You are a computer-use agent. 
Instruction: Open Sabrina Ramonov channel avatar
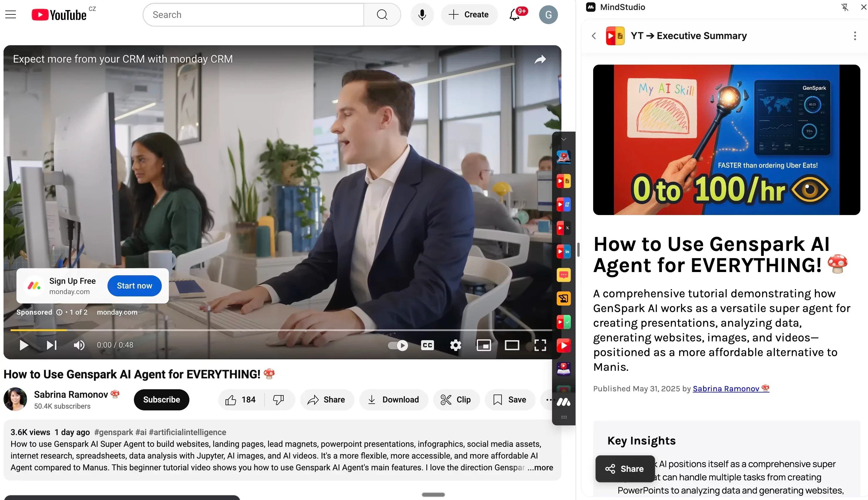[16, 399]
